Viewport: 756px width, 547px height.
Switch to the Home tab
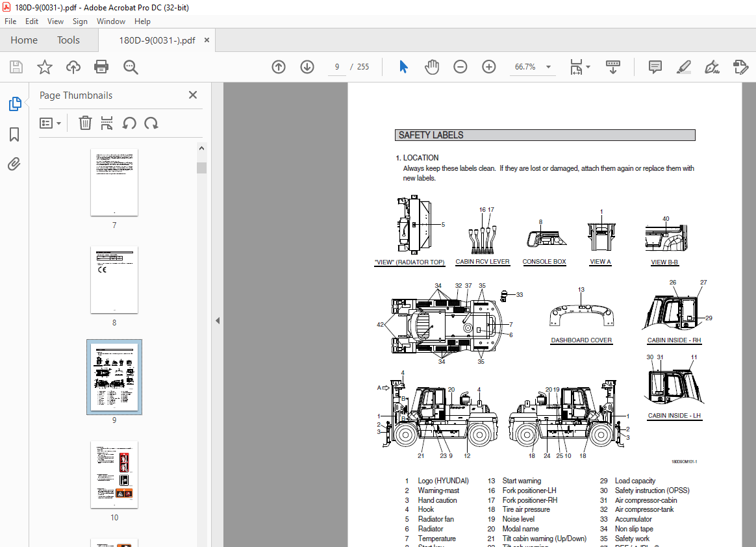point(24,40)
